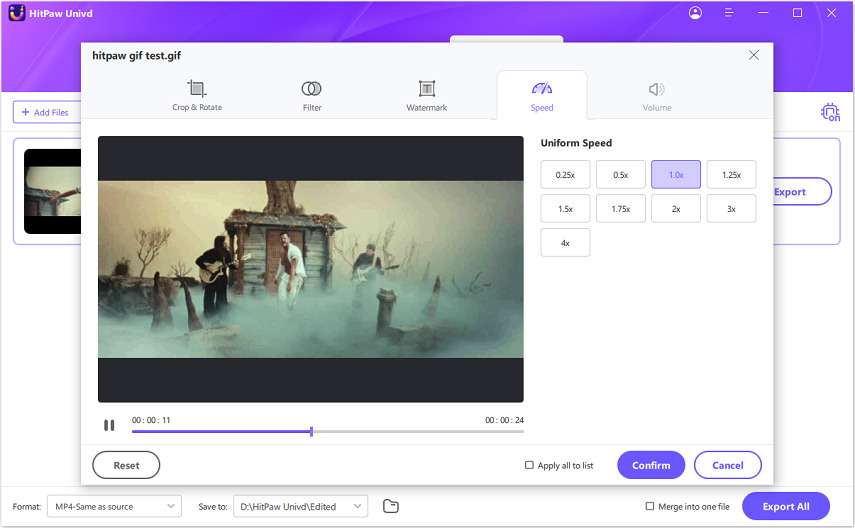Reset the speed settings

coord(126,465)
